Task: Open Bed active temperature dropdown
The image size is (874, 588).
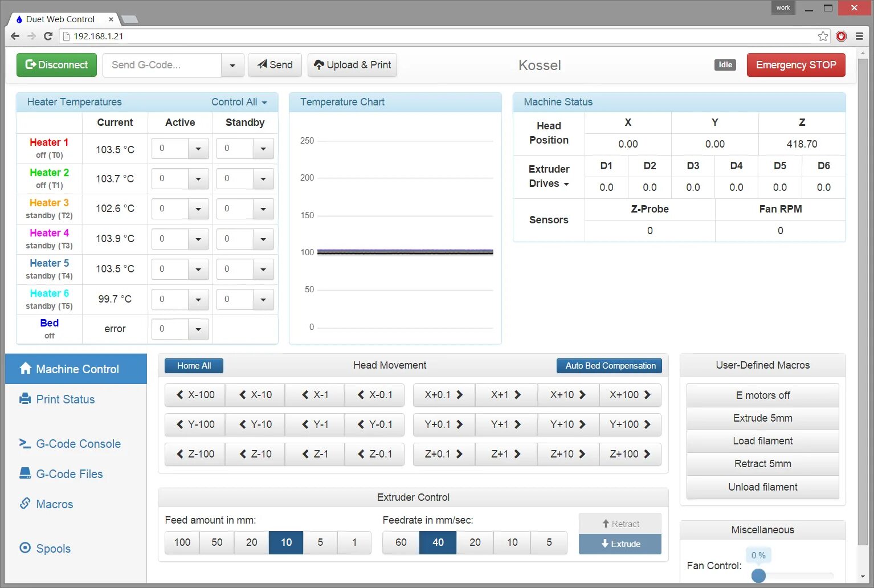Action: pyautogui.click(x=198, y=329)
